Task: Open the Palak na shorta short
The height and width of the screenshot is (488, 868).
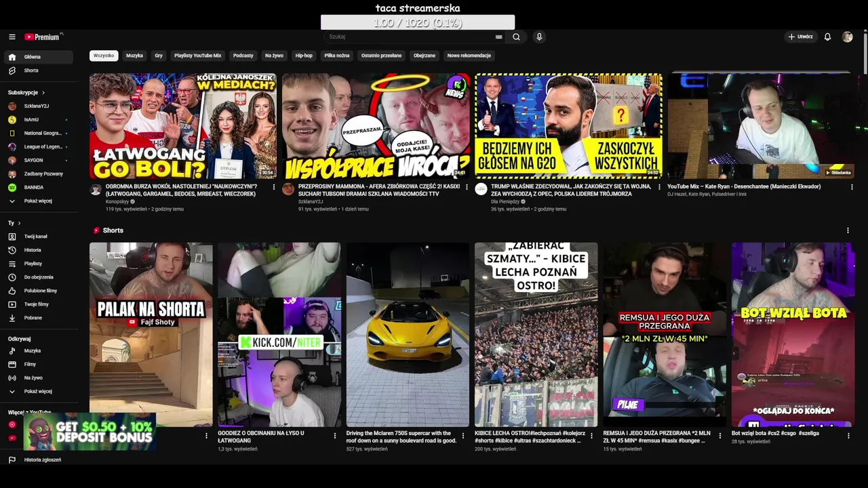Action: [151, 335]
